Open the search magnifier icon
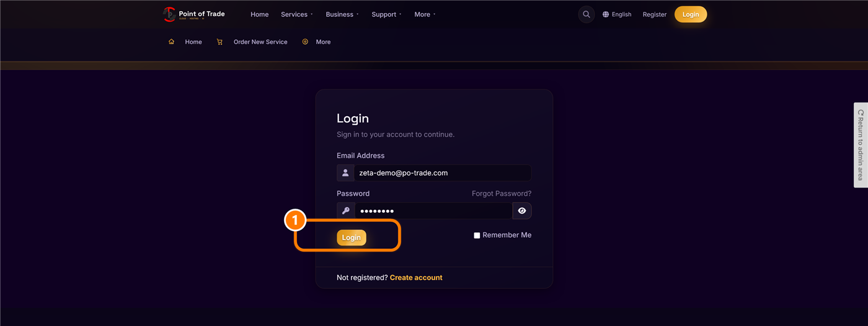The width and height of the screenshot is (868, 326). 587,14
